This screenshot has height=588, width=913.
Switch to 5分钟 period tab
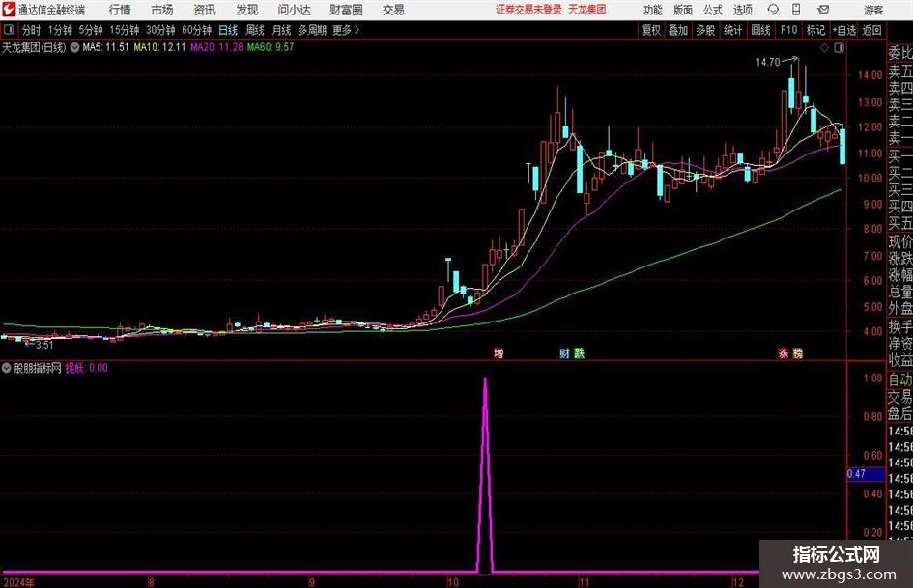tap(90, 30)
